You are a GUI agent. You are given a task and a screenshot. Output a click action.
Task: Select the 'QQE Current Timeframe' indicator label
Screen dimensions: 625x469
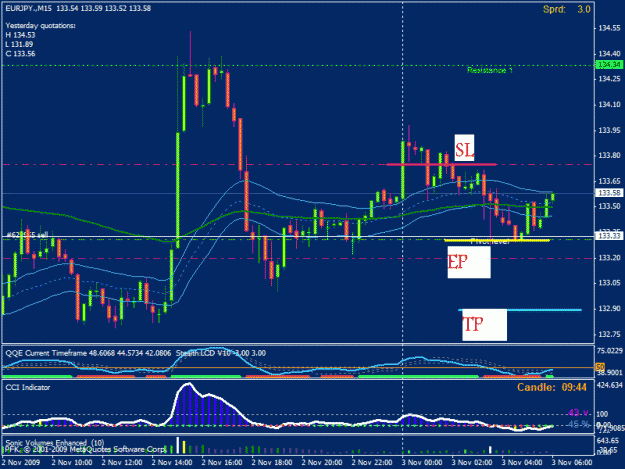pyautogui.click(x=46, y=353)
